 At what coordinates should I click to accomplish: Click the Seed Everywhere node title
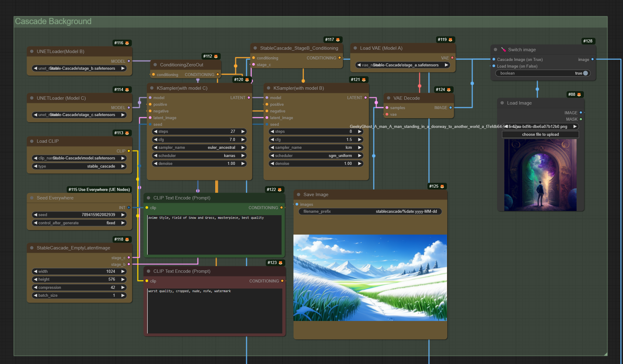(x=55, y=198)
